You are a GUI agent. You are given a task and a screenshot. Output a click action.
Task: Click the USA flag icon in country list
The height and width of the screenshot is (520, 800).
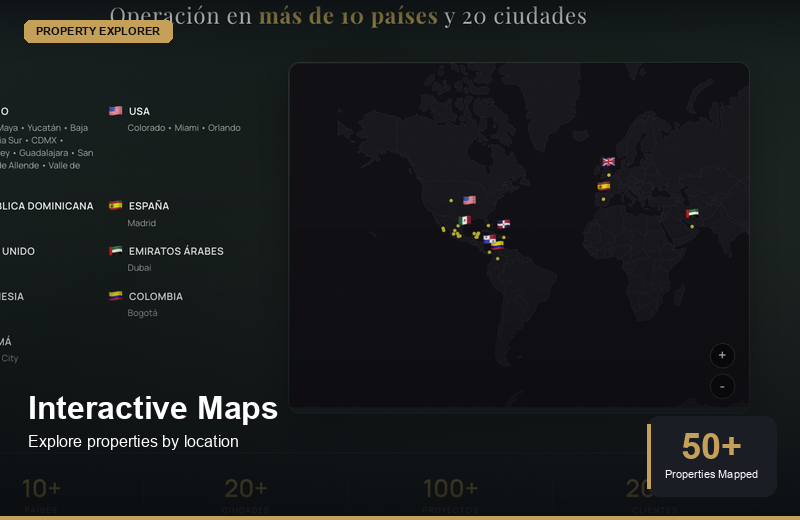coord(115,111)
